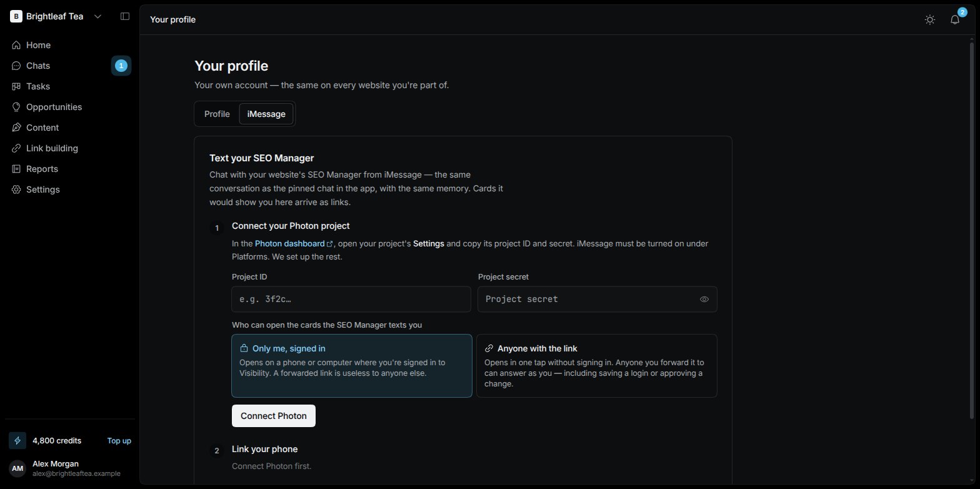Select the "Anyone with the link" option
Image resolution: width=980 pixels, height=489 pixels.
click(597, 366)
